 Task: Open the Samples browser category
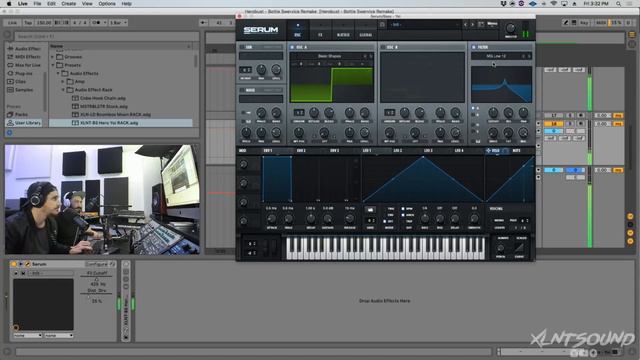pos(20,90)
